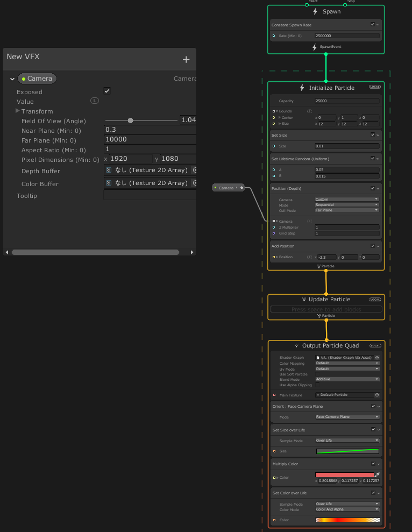Click the lifetime A field 0.05
This screenshot has width=412, height=532.
tap(347, 169)
